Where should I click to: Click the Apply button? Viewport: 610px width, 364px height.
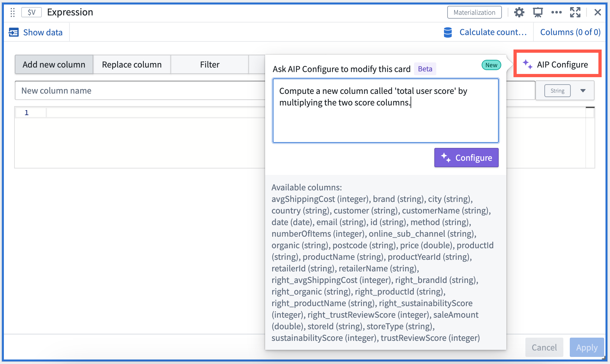pyautogui.click(x=587, y=347)
